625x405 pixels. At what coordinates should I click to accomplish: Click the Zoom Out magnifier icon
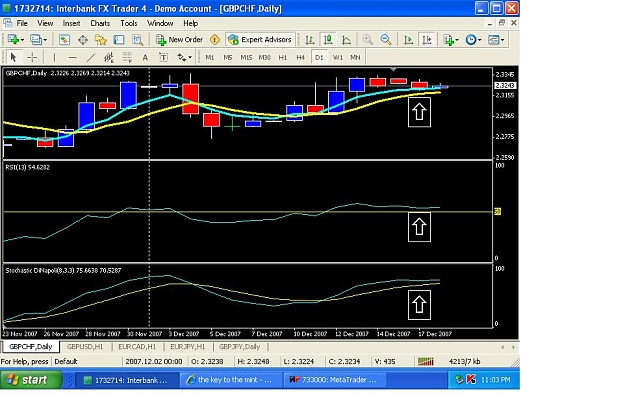tap(385, 39)
